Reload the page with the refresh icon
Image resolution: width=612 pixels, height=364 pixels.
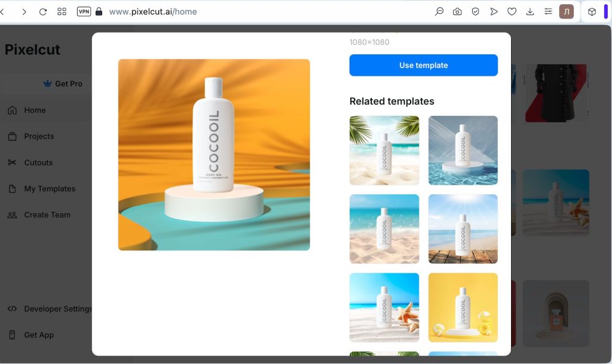pos(43,12)
